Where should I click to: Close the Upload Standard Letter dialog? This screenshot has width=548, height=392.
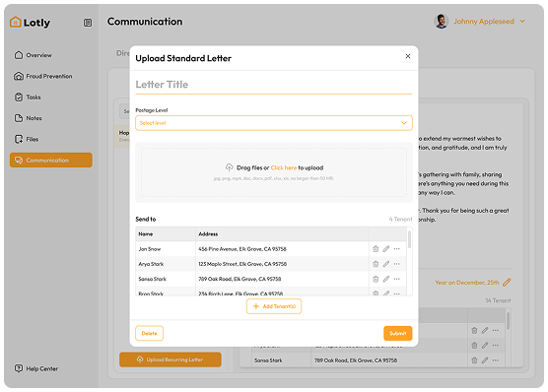pyautogui.click(x=408, y=56)
